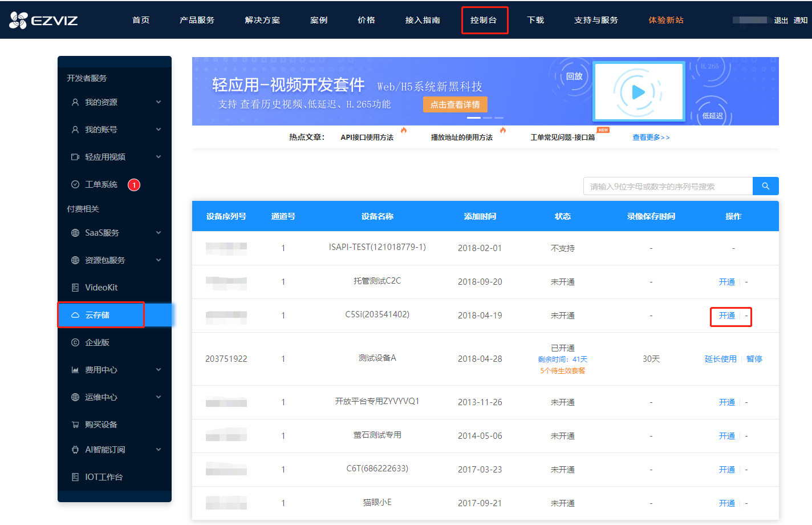Open the 运维中心 dropdown
The image size is (812, 525).
coord(159,397)
